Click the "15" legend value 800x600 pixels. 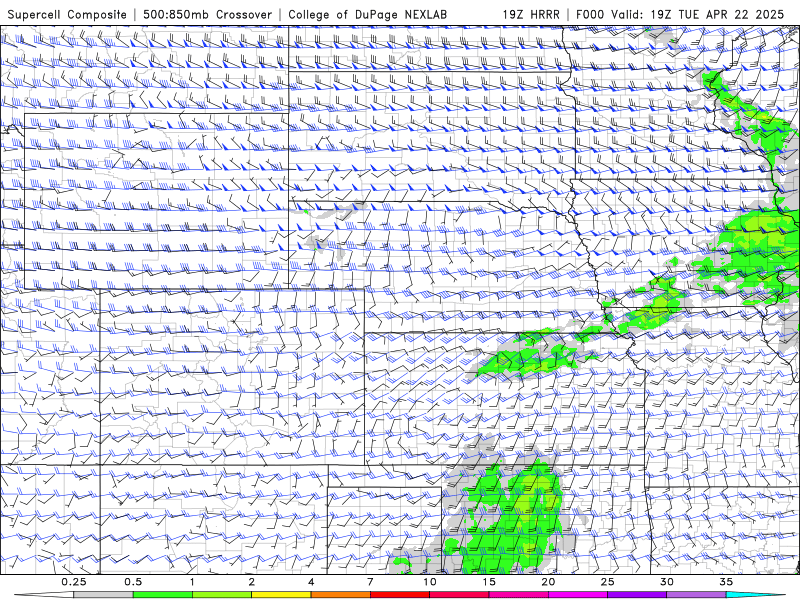click(489, 582)
